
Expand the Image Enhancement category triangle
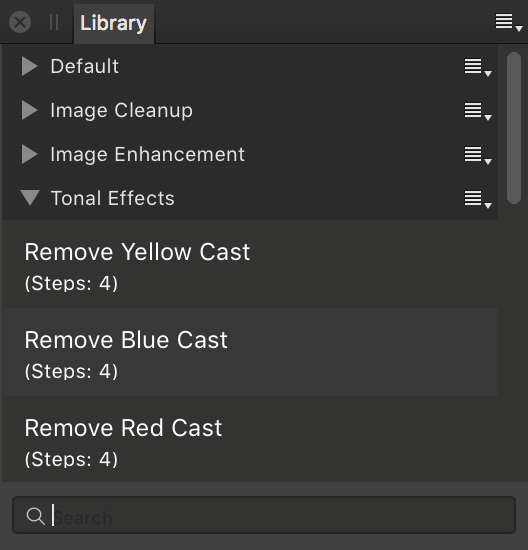point(29,154)
